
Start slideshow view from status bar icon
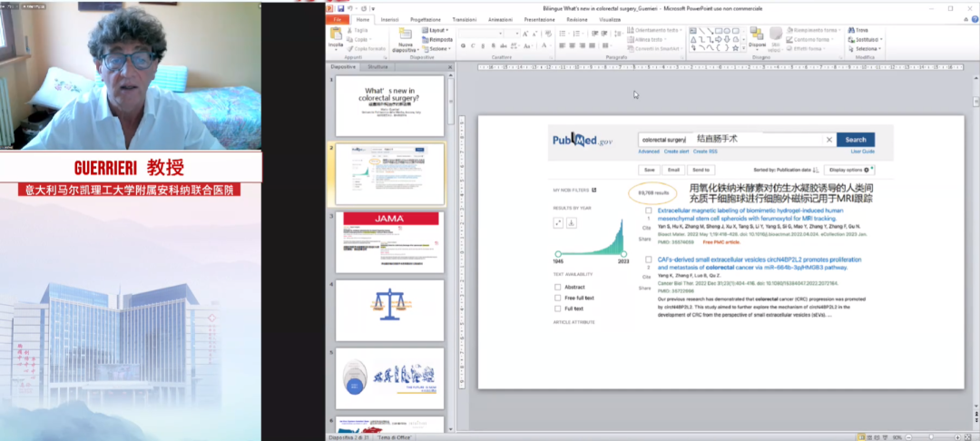[886, 437]
